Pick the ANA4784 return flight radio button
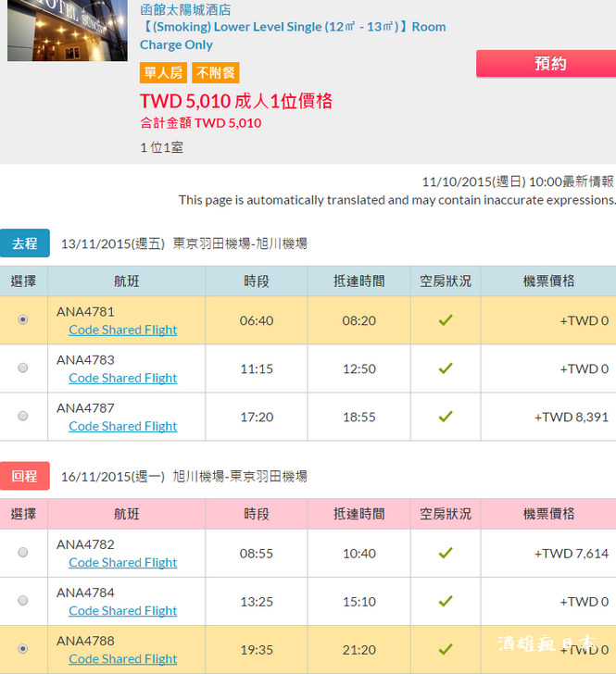 [23, 600]
